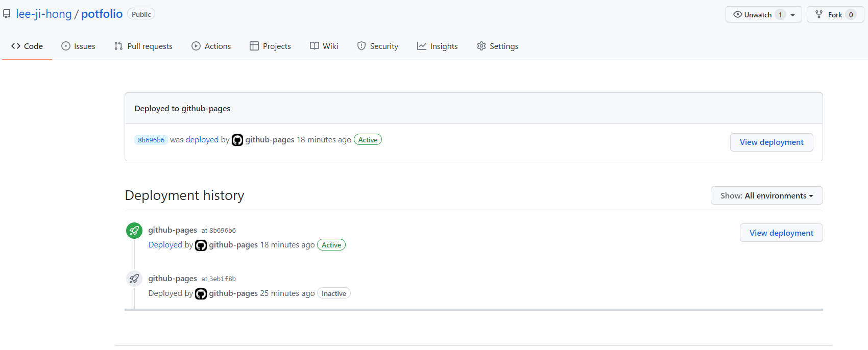This screenshot has width=868, height=350.
Task: Click the repository icon beside lee-ji-hong
Action: pyautogui.click(x=7, y=14)
